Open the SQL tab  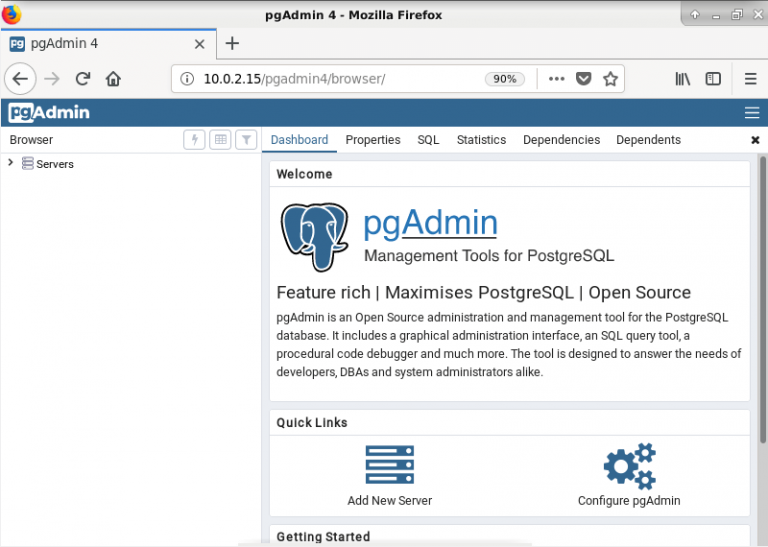click(x=428, y=140)
